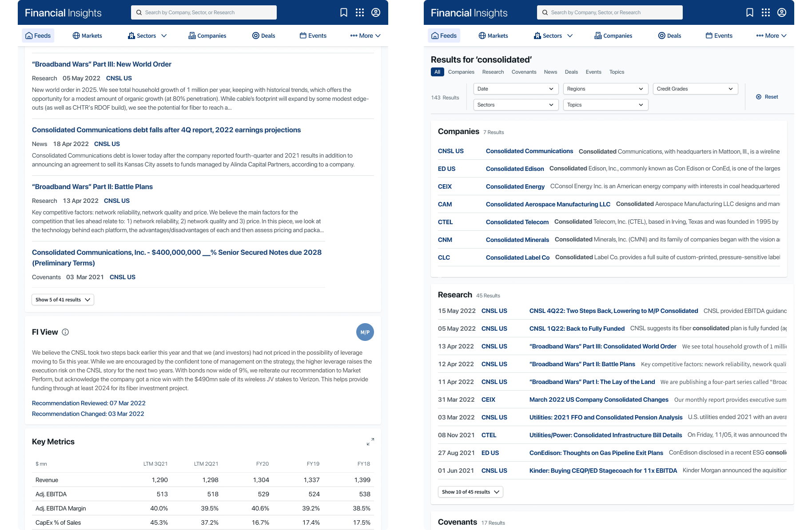Select the Companies results filter tab
The image size is (812, 530).
(x=461, y=72)
